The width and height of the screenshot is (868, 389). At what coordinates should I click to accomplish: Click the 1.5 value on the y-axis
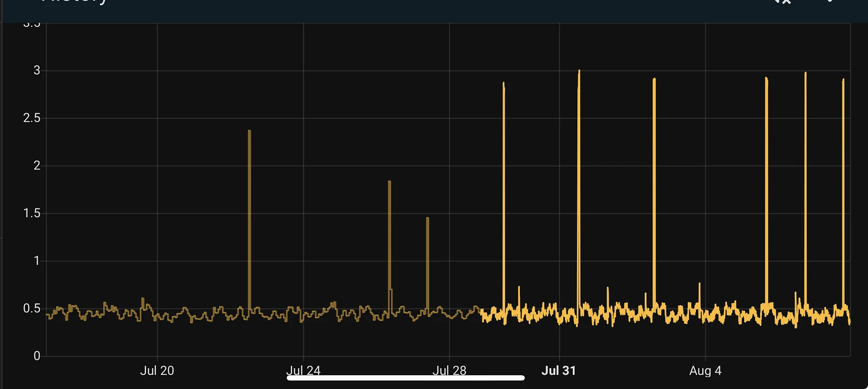(x=32, y=213)
